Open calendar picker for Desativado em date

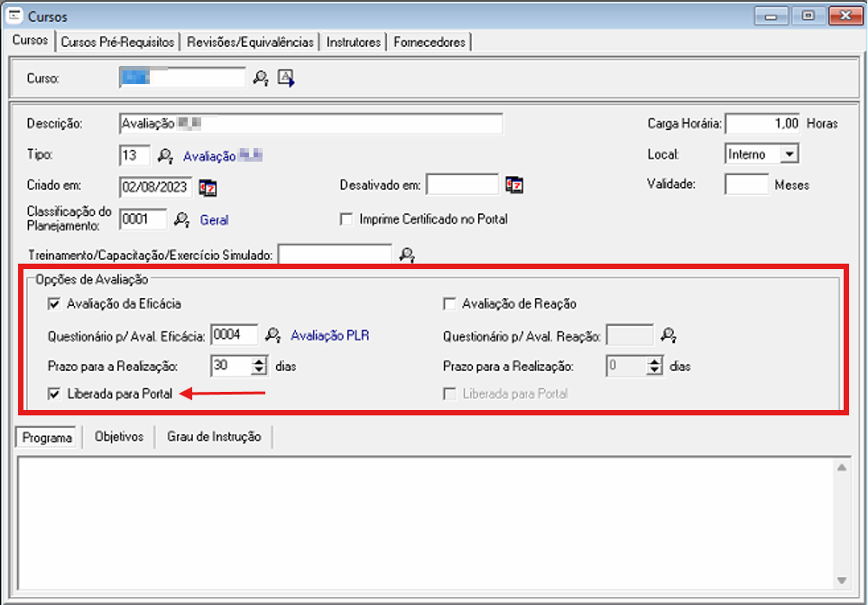(514, 185)
